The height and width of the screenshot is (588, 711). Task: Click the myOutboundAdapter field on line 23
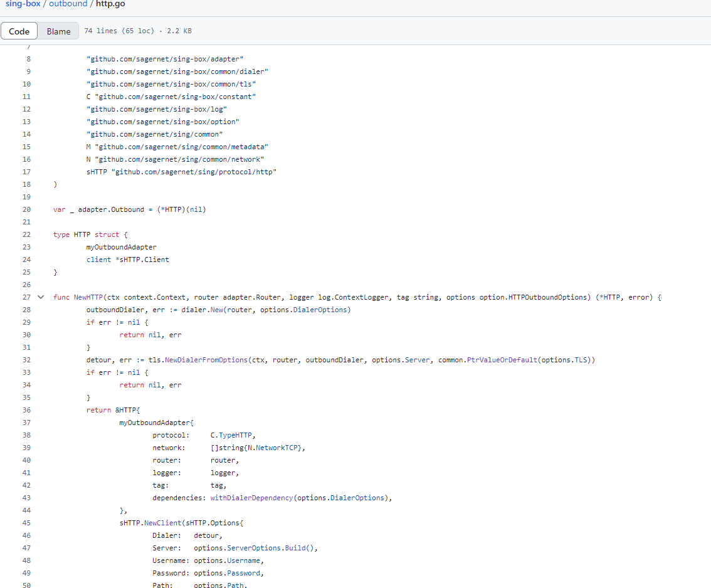[x=121, y=247]
